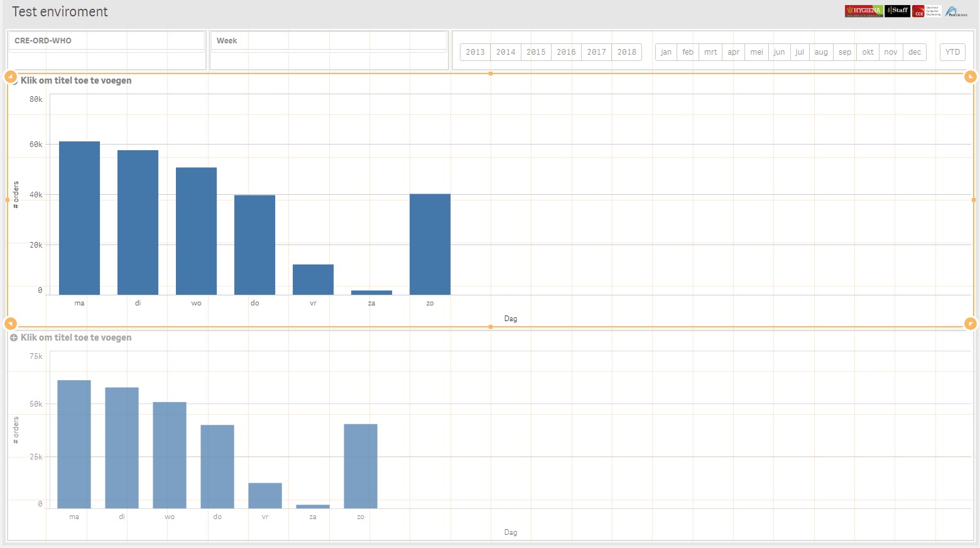Filter on month dec
Screen dimensions: 980x548
click(x=915, y=52)
